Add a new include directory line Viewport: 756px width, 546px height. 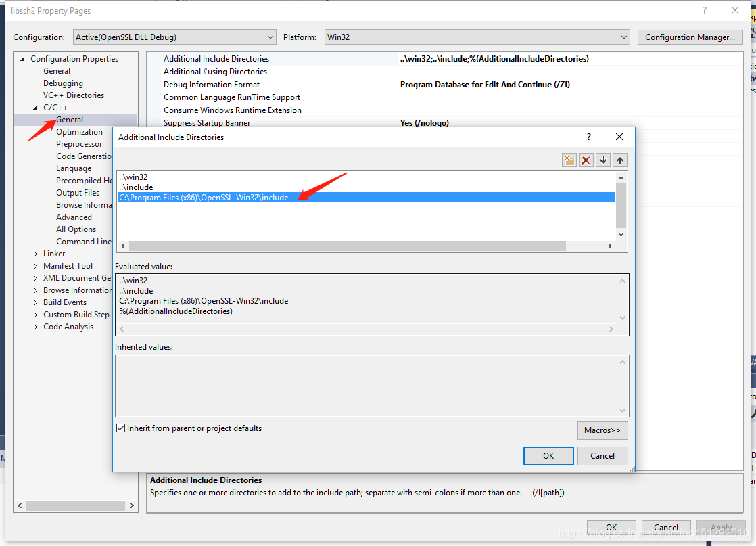(x=569, y=160)
